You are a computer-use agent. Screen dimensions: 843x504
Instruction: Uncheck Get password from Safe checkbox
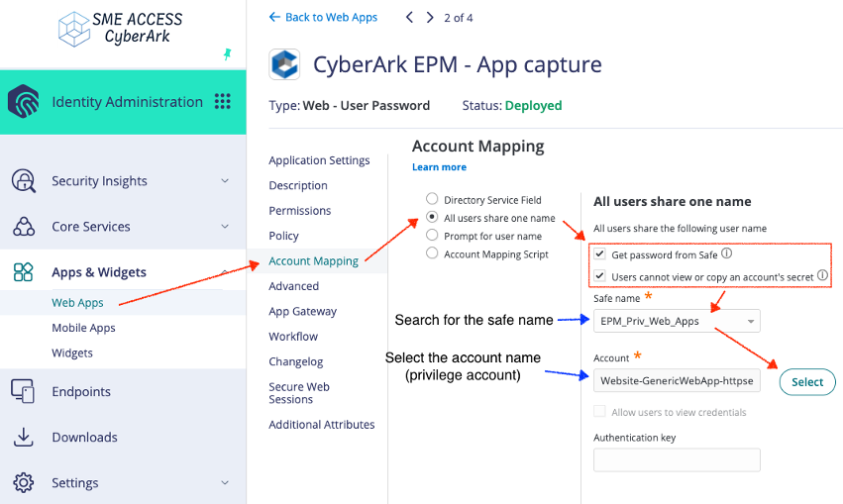pyautogui.click(x=599, y=253)
